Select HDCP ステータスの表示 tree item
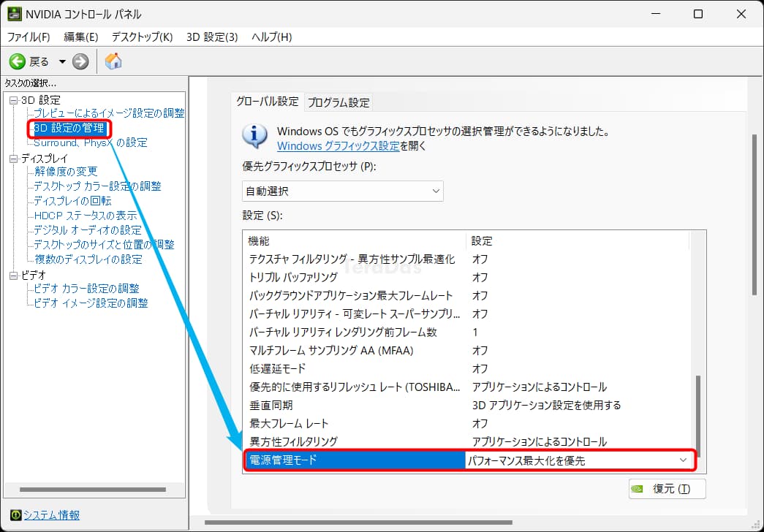The height and width of the screenshot is (532, 764). point(86,216)
